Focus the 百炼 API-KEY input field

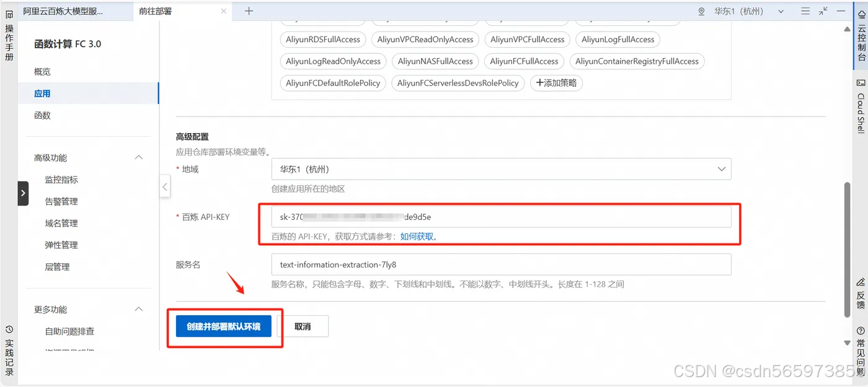pyautogui.click(x=501, y=217)
